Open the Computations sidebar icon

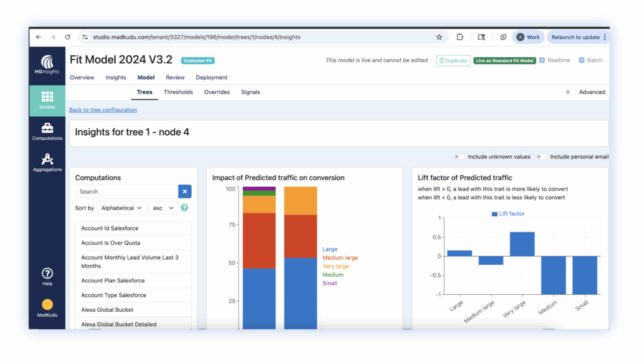click(x=47, y=131)
